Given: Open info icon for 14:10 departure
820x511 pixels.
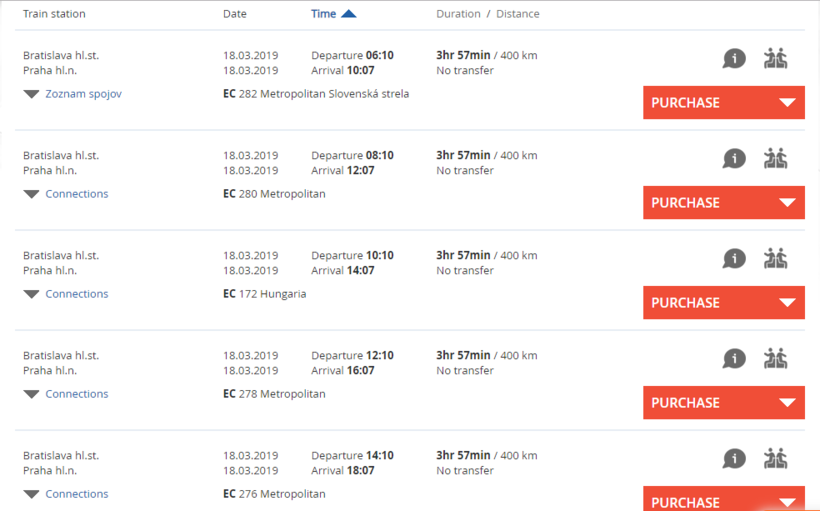Looking at the screenshot, I should [734, 459].
